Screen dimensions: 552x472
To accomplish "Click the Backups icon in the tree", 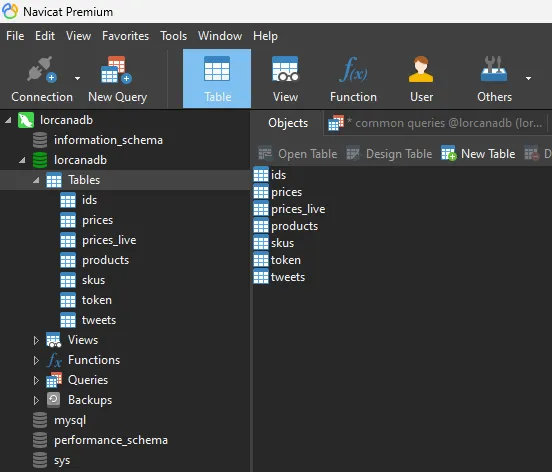I will tap(54, 400).
